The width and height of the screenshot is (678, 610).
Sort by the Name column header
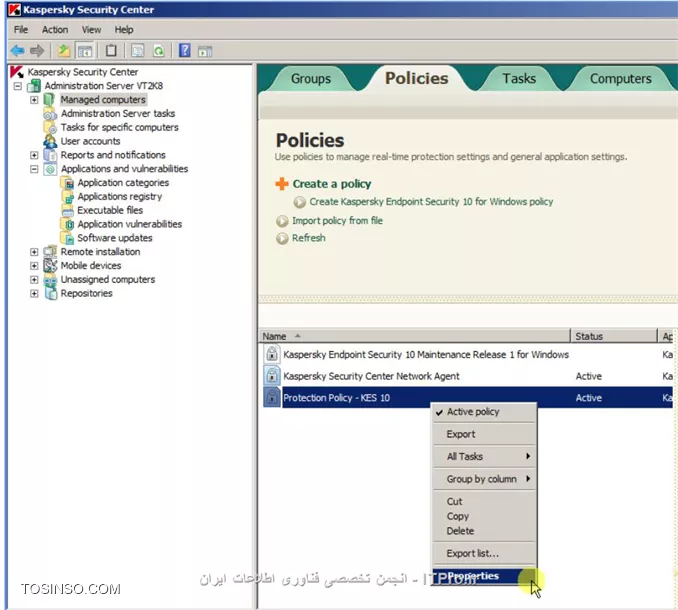pyautogui.click(x=414, y=336)
